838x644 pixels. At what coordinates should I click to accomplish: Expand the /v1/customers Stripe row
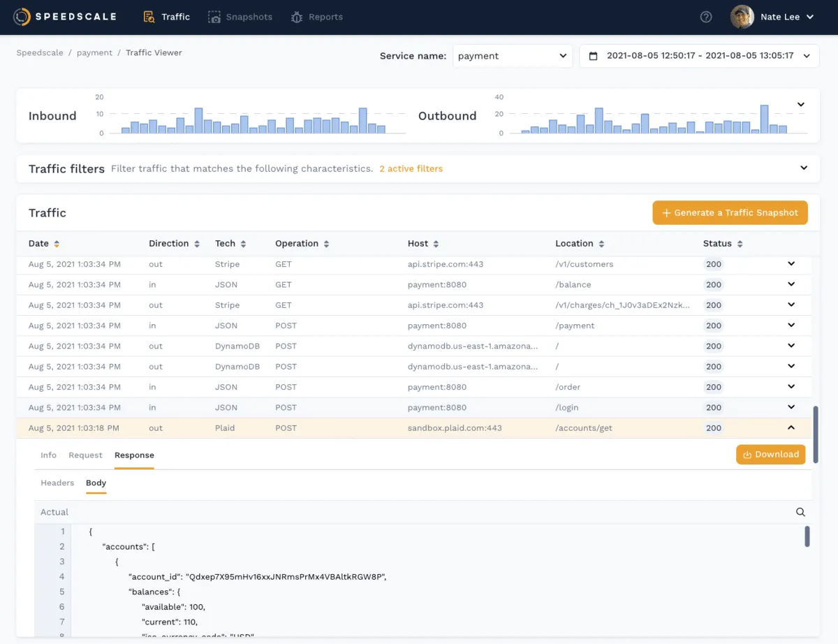click(x=791, y=264)
